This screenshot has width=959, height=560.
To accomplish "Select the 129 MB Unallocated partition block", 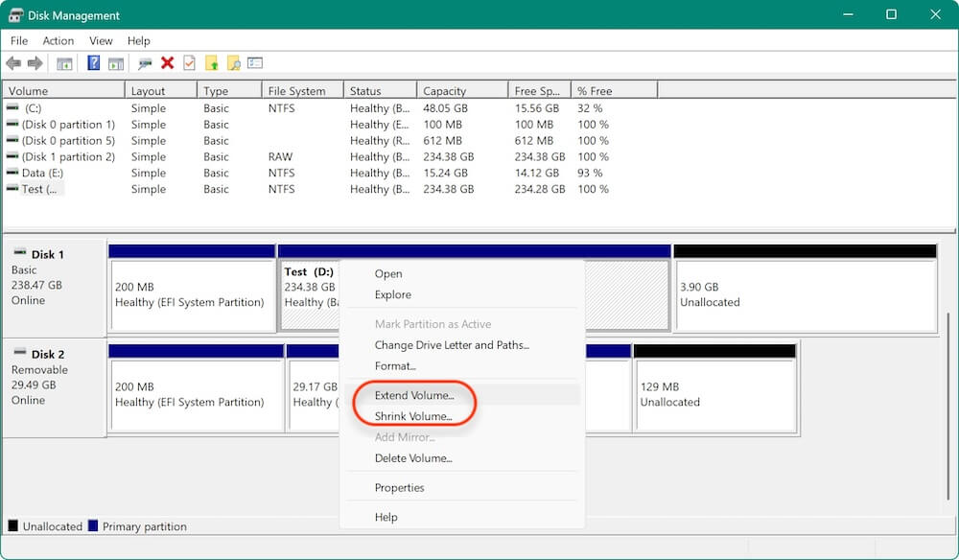I will click(714, 393).
